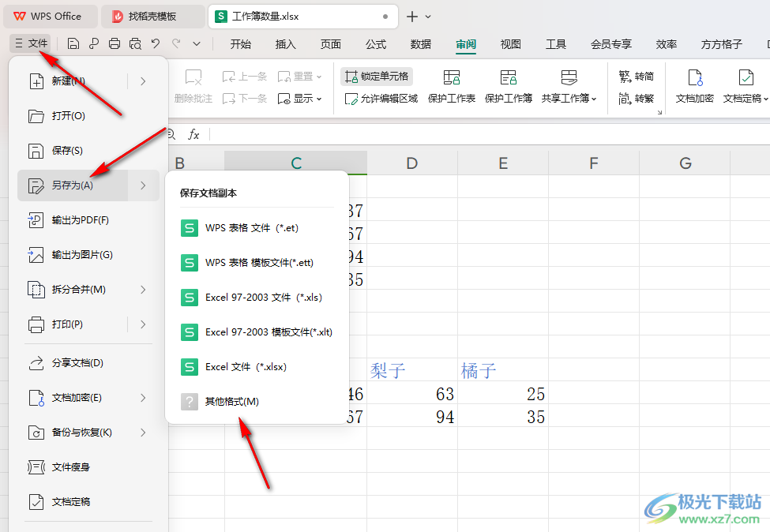Image resolution: width=770 pixels, height=532 pixels.
Task: Click the fx insert function icon
Action: [x=193, y=134]
